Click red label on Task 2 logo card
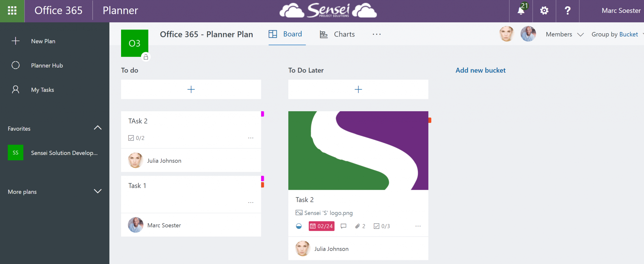 (x=430, y=120)
